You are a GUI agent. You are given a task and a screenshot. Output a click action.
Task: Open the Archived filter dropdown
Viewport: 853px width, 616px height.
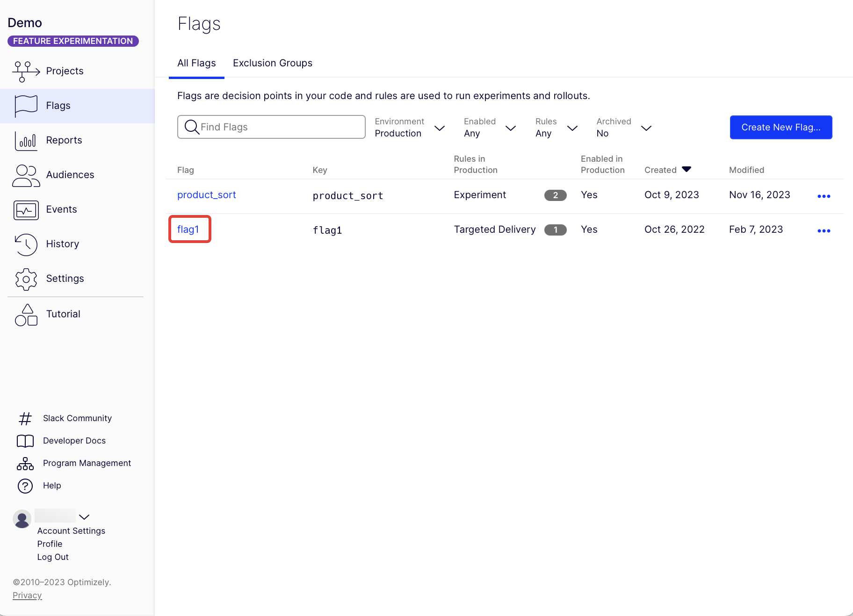pyautogui.click(x=624, y=128)
